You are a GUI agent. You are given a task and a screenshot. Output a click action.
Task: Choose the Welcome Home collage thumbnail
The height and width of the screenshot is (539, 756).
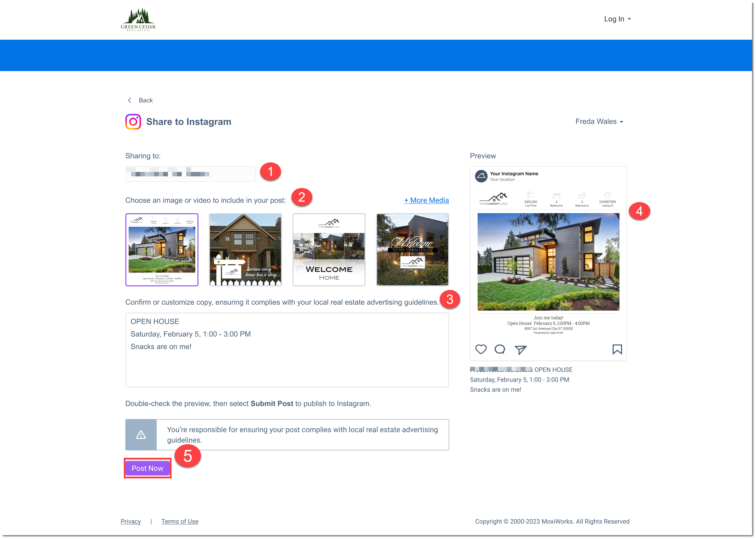pos(329,250)
